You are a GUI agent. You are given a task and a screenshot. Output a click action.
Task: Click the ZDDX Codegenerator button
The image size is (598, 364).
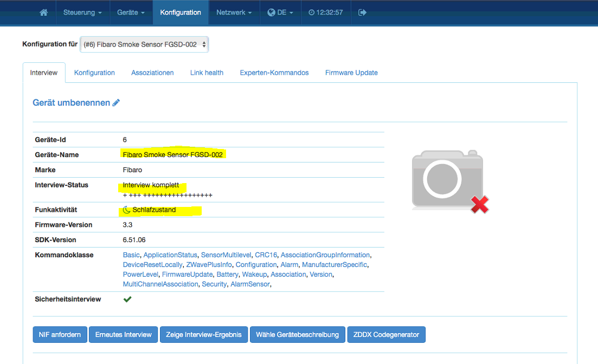387,335
